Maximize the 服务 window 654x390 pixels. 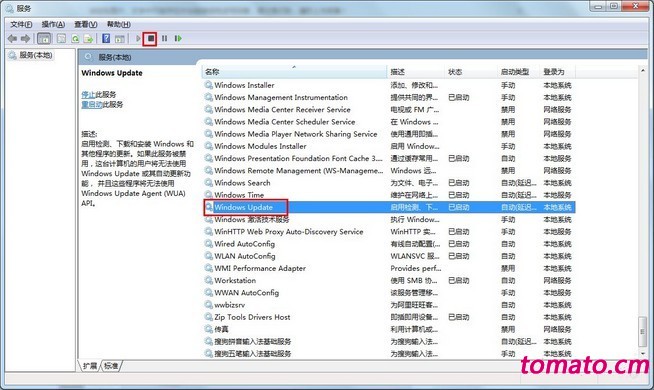(614, 6)
